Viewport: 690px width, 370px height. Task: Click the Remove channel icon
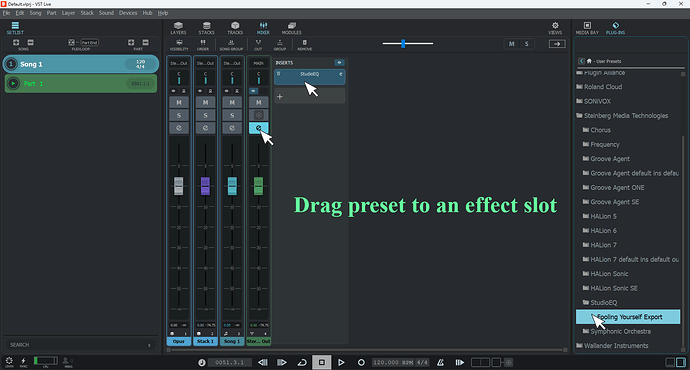(x=305, y=44)
